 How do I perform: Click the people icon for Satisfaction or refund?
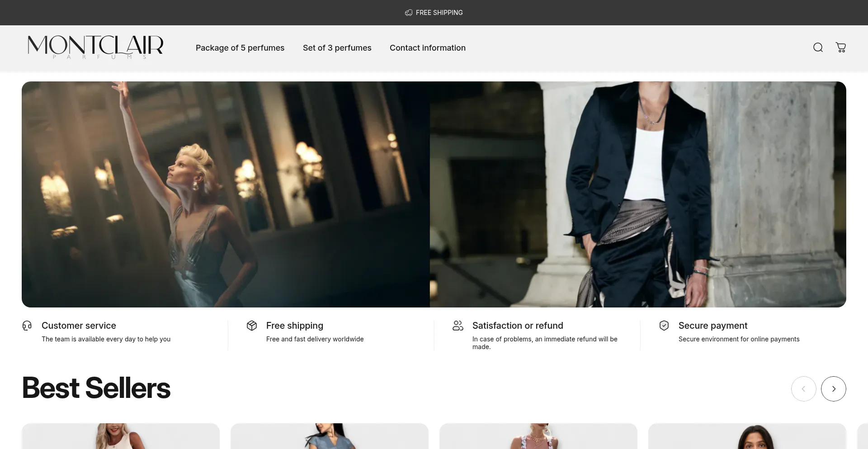tap(458, 326)
